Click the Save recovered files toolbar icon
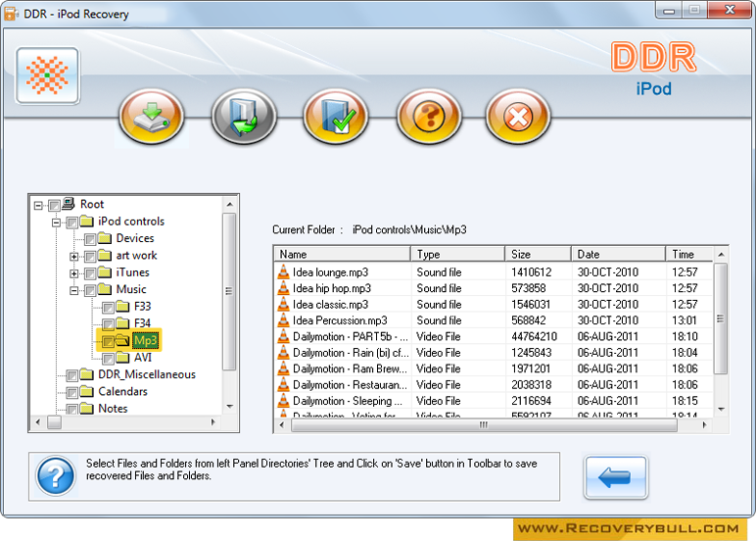 pyautogui.click(x=152, y=117)
